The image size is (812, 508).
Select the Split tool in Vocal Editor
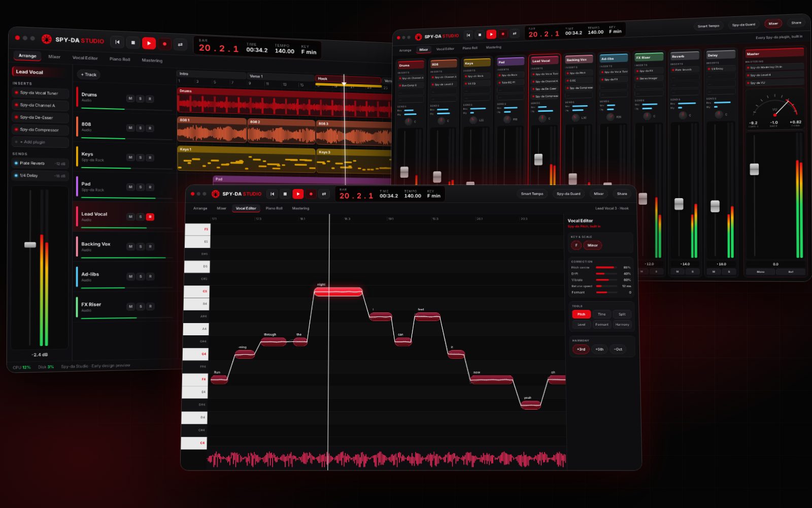pos(622,314)
